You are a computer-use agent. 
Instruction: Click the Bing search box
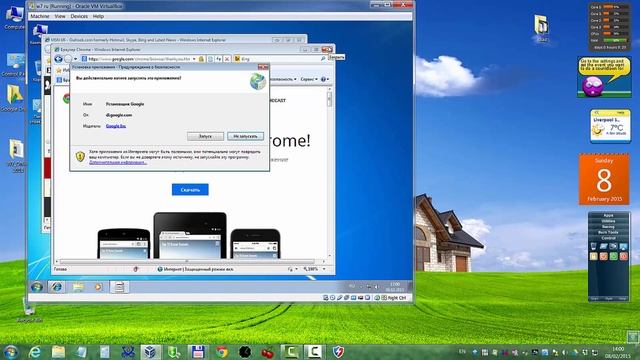(278, 59)
